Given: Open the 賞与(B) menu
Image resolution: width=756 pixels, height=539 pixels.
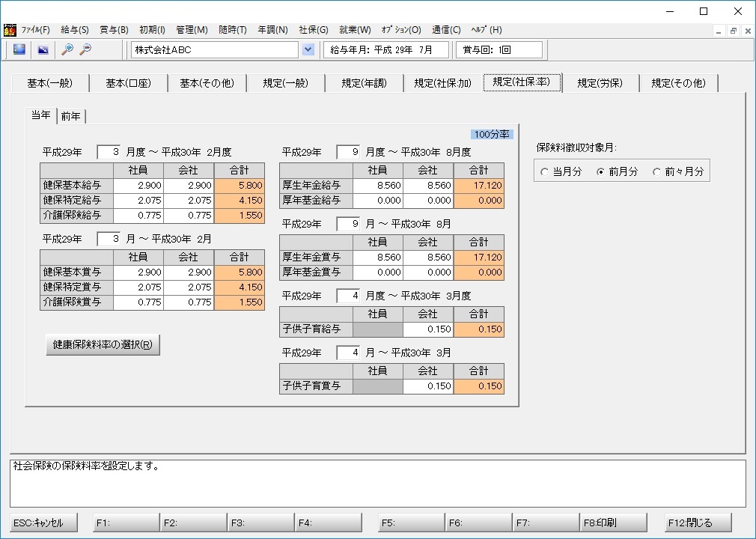Looking at the screenshot, I should (115, 30).
